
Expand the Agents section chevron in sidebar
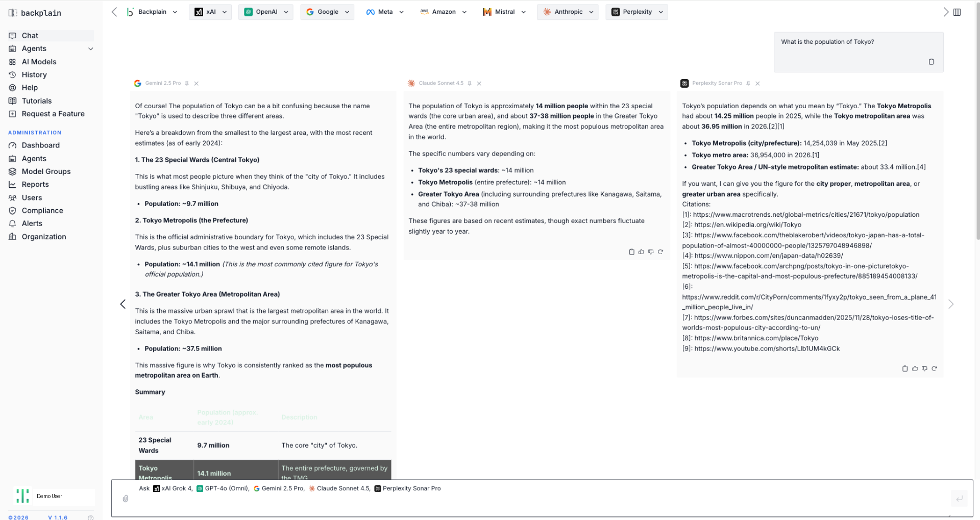pos(91,49)
